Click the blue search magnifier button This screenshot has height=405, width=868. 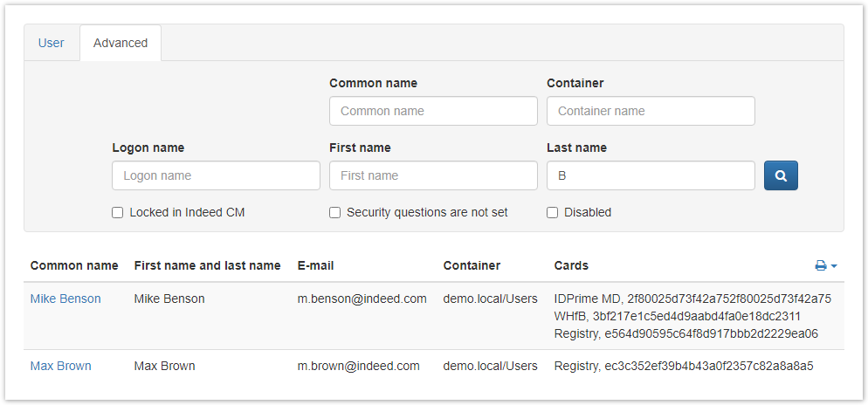(x=781, y=175)
